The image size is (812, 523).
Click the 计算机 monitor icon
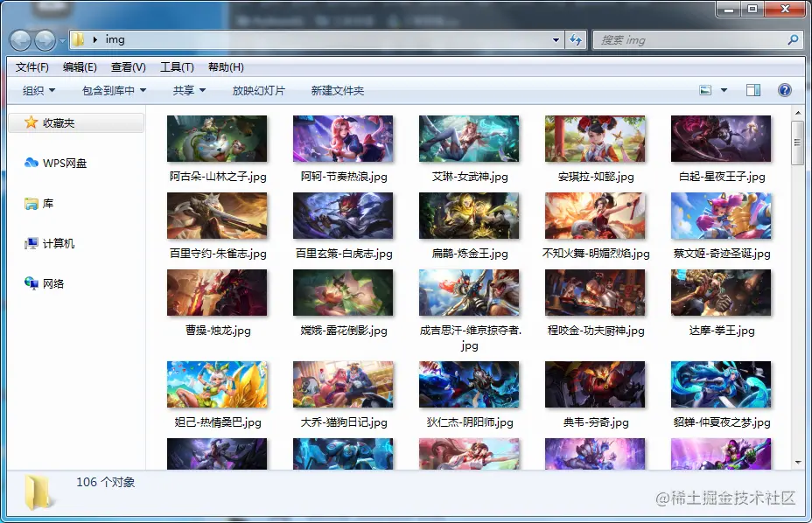point(31,243)
